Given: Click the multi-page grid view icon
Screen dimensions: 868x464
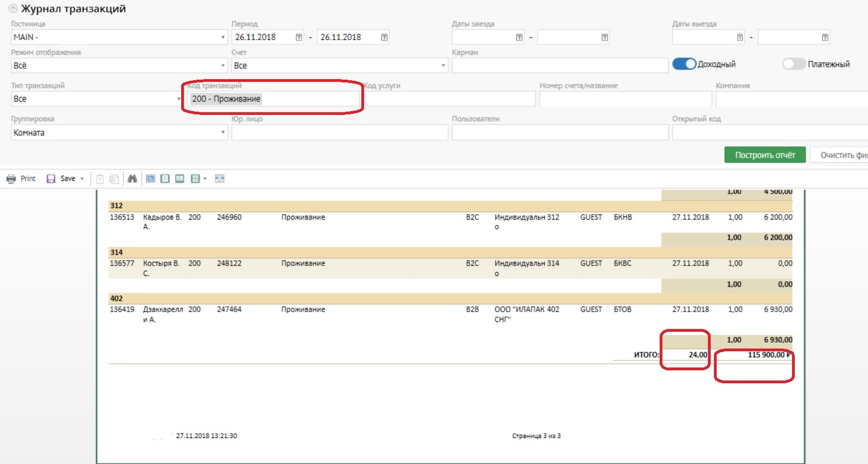Looking at the screenshot, I should click(x=195, y=179).
